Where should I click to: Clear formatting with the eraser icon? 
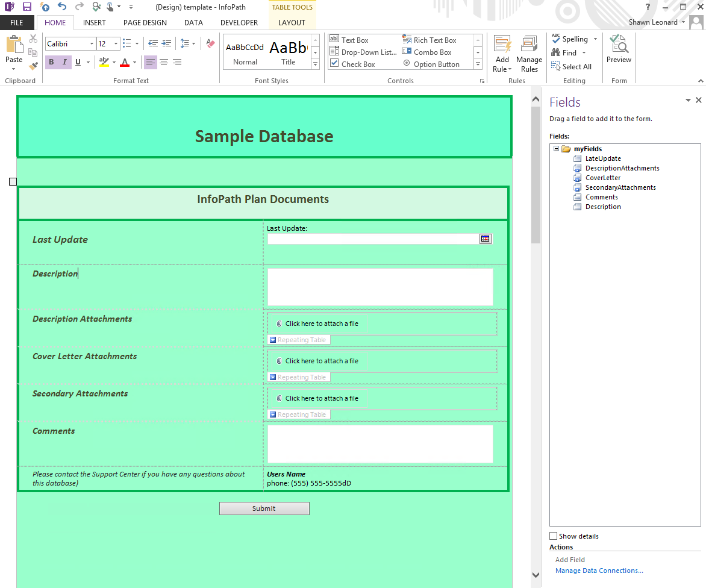click(x=210, y=43)
